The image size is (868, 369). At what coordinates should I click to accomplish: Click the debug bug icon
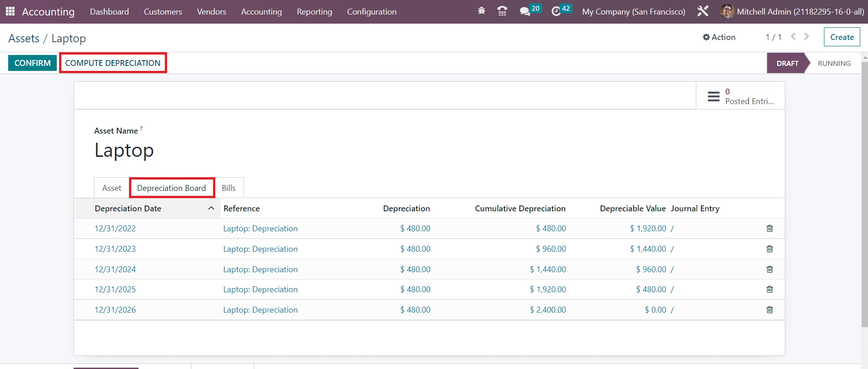click(x=481, y=11)
